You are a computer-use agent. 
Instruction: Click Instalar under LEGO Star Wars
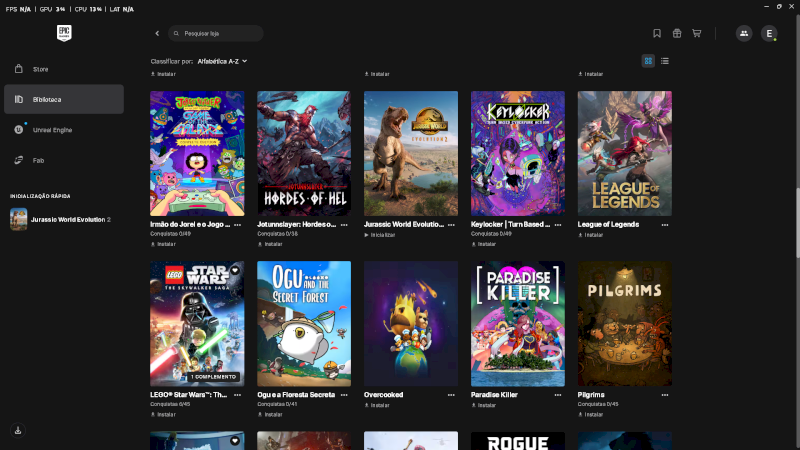point(163,415)
